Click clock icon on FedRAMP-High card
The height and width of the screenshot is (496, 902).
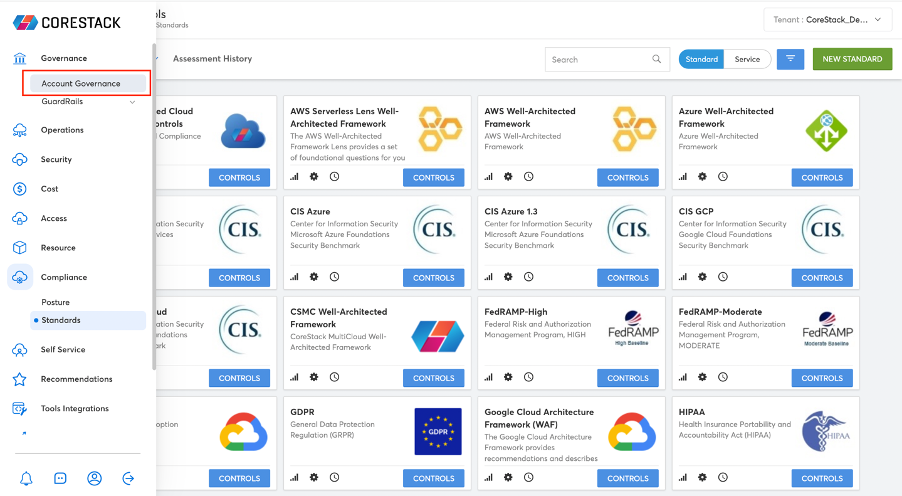tap(529, 377)
